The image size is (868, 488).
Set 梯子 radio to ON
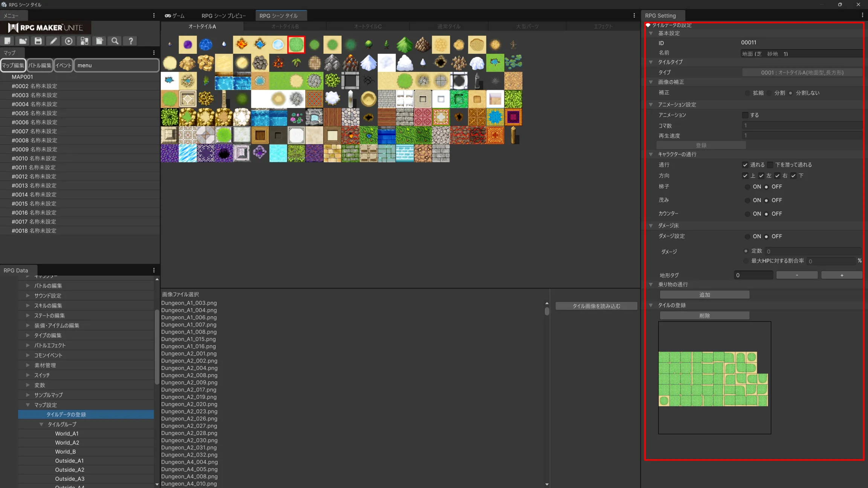point(747,187)
